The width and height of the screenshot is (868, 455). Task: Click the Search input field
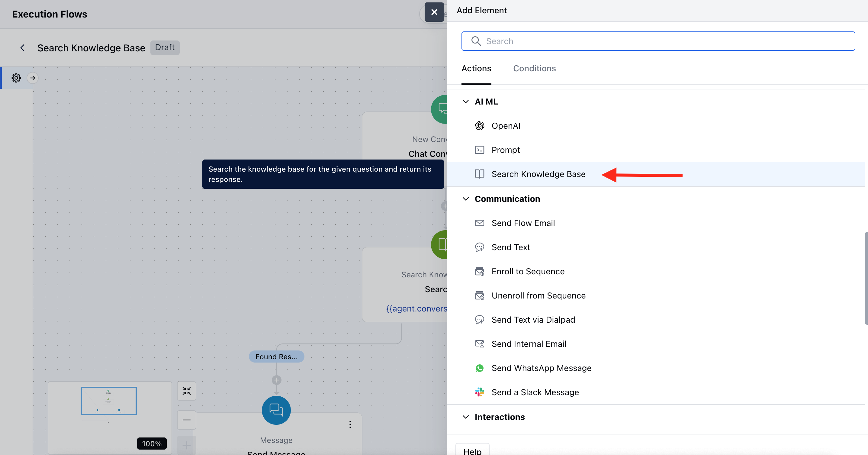tap(658, 41)
